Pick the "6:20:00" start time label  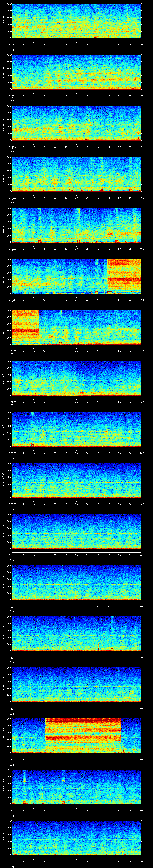(x=12, y=351)
